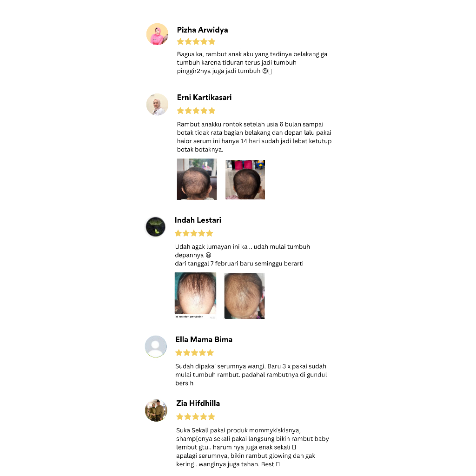Open Indah's before-use scalp photo
Viewport: 476px width, 476px height.
tap(196, 295)
